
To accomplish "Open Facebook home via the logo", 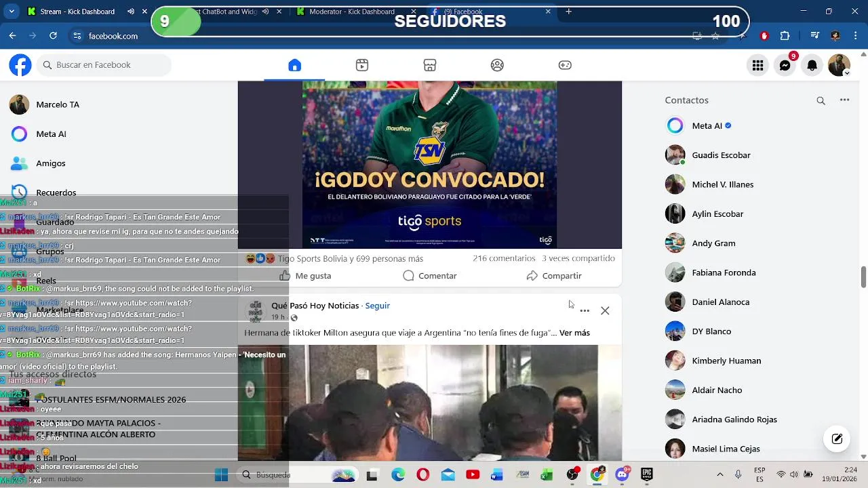I will point(20,65).
